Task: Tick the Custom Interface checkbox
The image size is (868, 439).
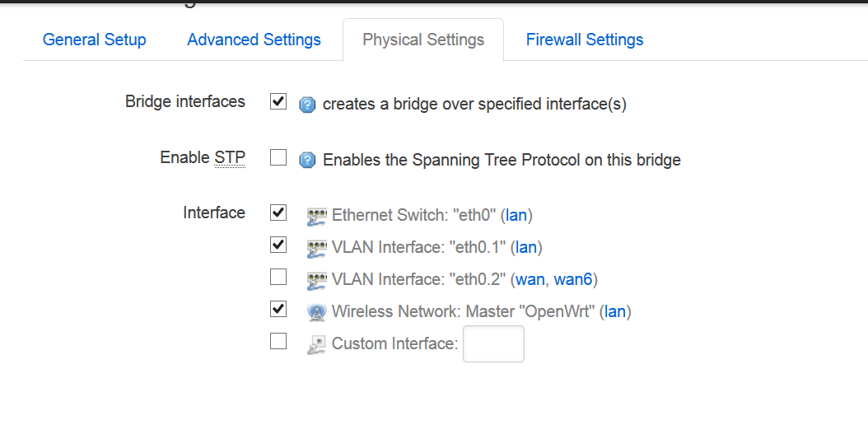Action: (278, 341)
